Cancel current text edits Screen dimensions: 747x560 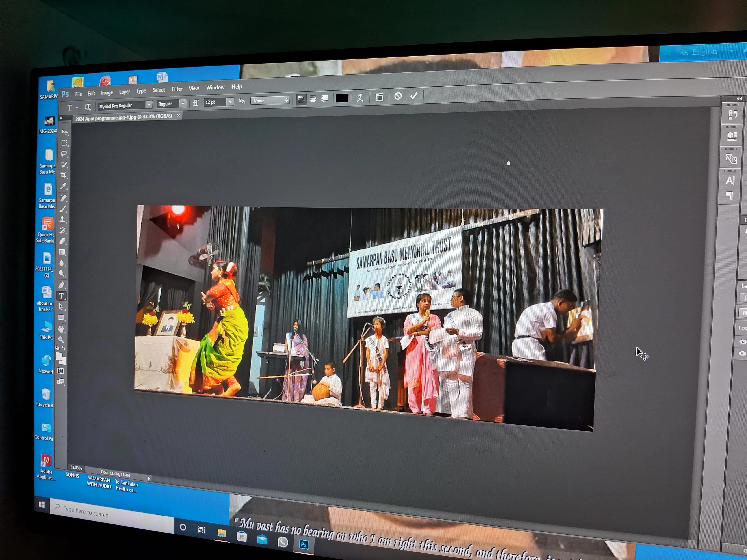(x=398, y=96)
